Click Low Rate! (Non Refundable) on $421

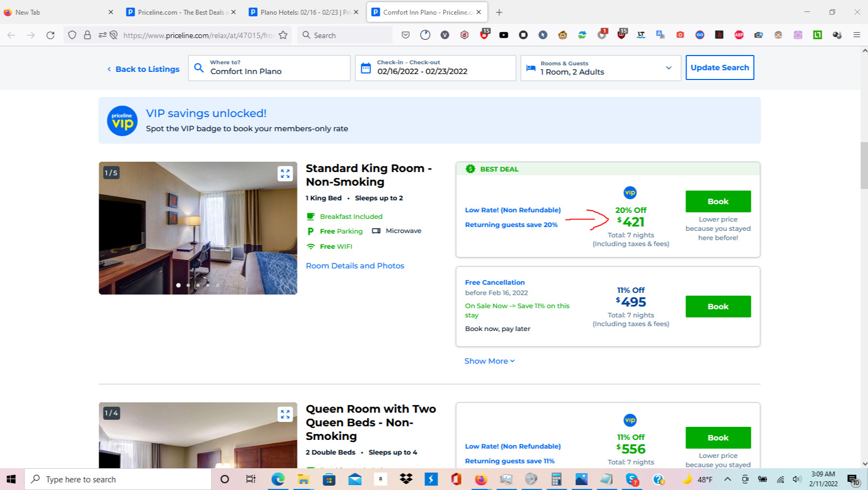[x=513, y=210]
